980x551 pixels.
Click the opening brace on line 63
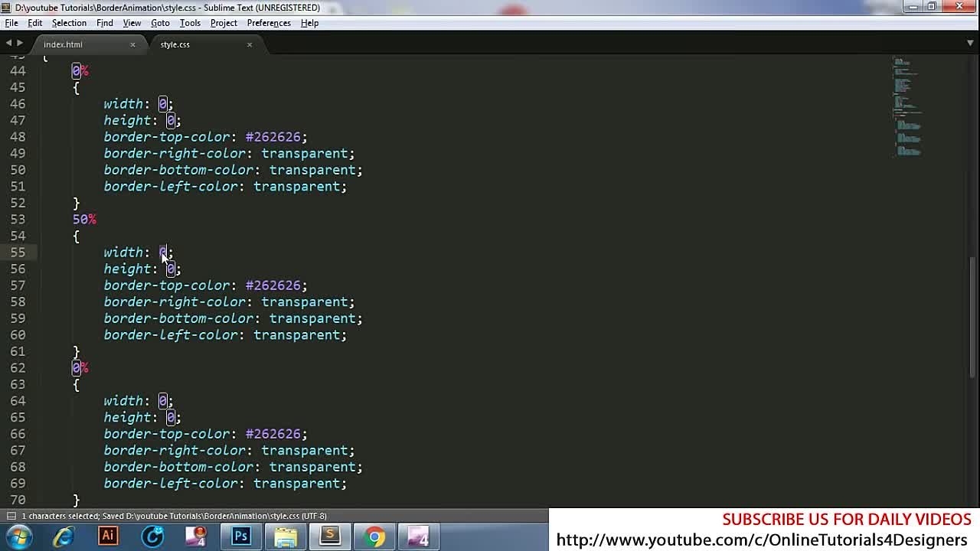click(76, 385)
